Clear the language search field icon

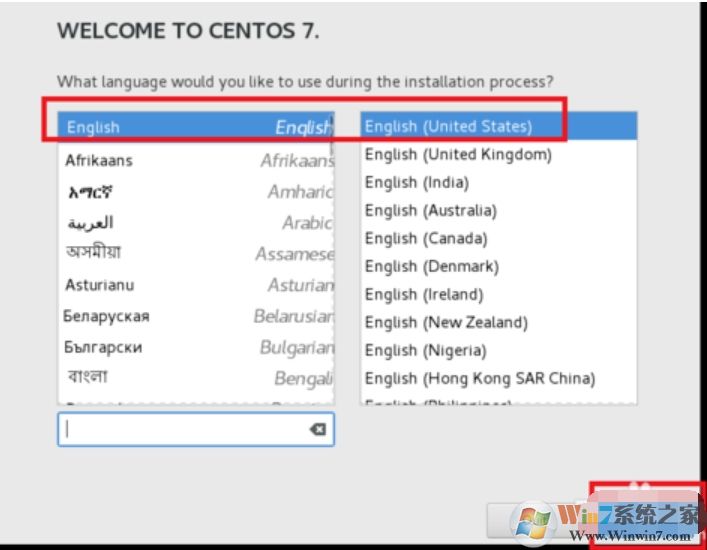[x=317, y=429]
